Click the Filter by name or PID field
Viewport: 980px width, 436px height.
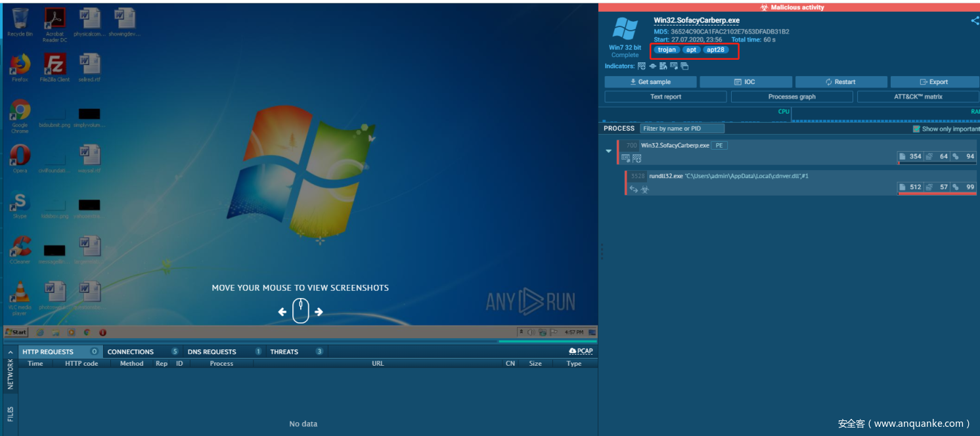tap(682, 129)
